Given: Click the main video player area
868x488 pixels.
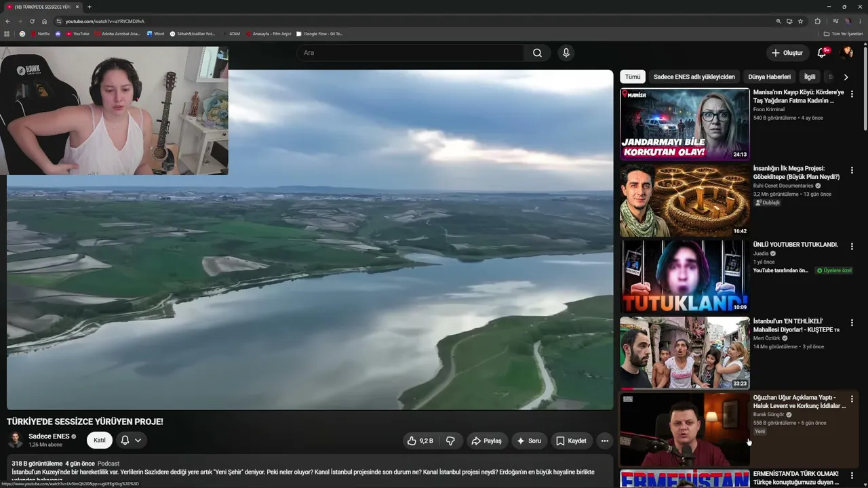Looking at the screenshot, I should (310, 239).
